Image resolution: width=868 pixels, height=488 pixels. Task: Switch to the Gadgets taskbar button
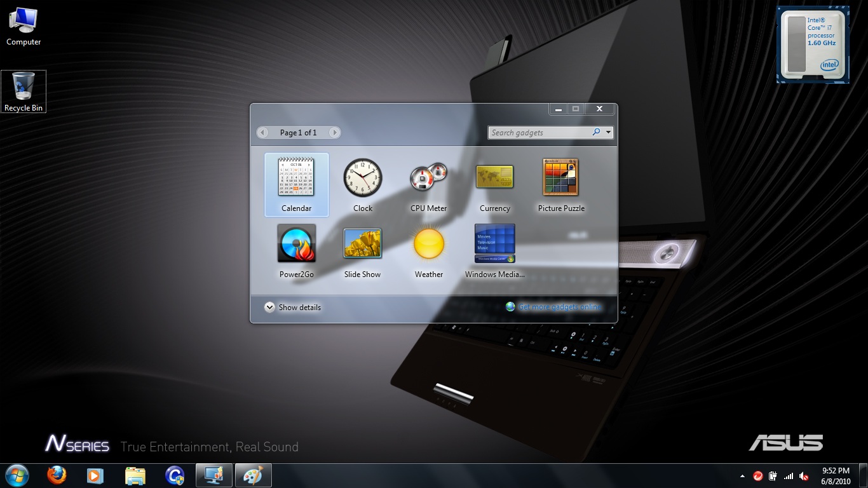214,475
